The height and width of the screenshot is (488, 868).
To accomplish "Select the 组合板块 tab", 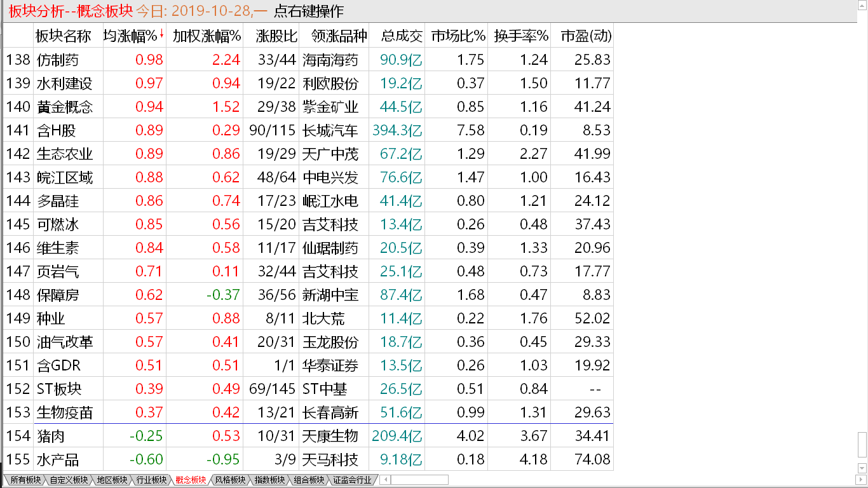I will [309, 480].
